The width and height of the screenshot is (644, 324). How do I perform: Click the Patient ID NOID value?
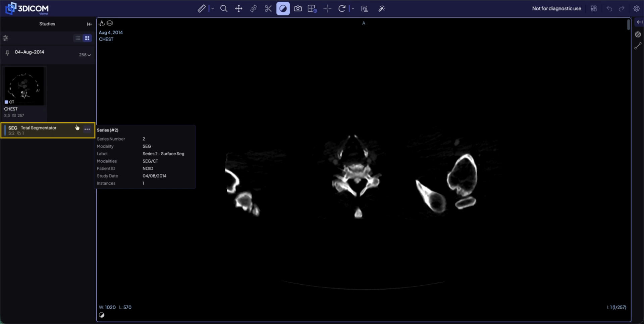[x=148, y=168]
